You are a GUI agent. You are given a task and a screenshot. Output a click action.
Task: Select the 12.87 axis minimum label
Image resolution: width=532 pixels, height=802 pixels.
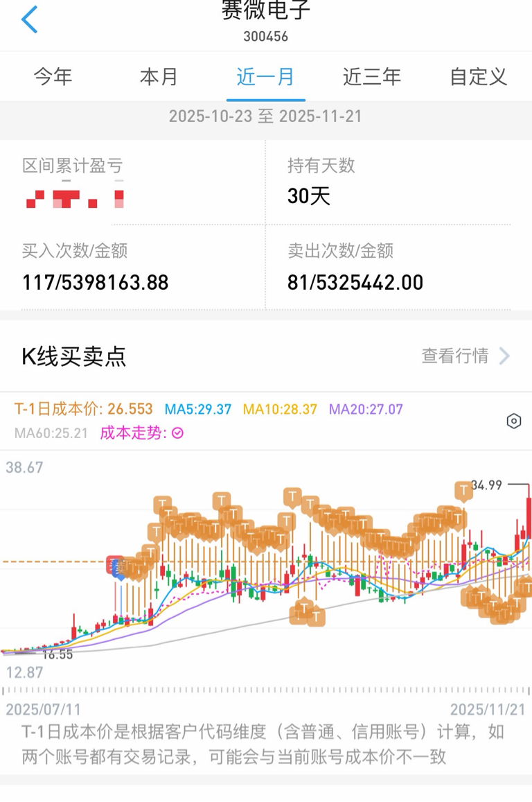(24, 672)
